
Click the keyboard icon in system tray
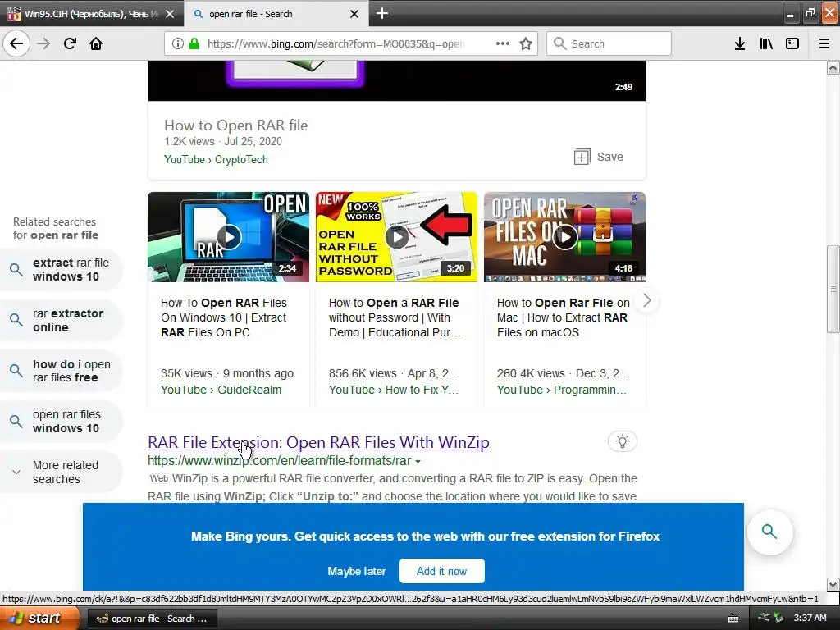[x=733, y=619]
